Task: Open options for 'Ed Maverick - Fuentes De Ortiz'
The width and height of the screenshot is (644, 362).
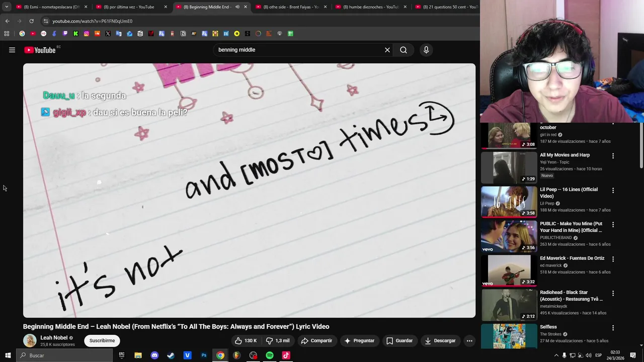Action: click(613, 259)
